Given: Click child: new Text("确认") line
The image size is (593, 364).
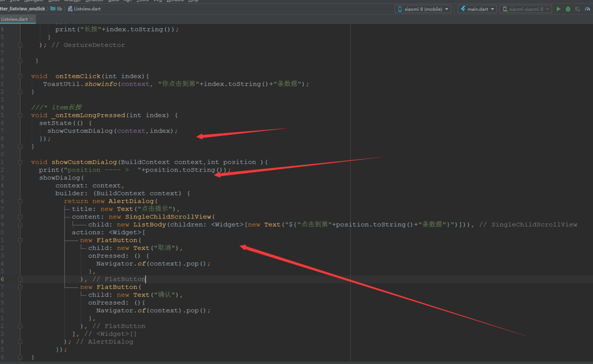Looking at the screenshot, I should pyautogui.click(x=135, y=295).
